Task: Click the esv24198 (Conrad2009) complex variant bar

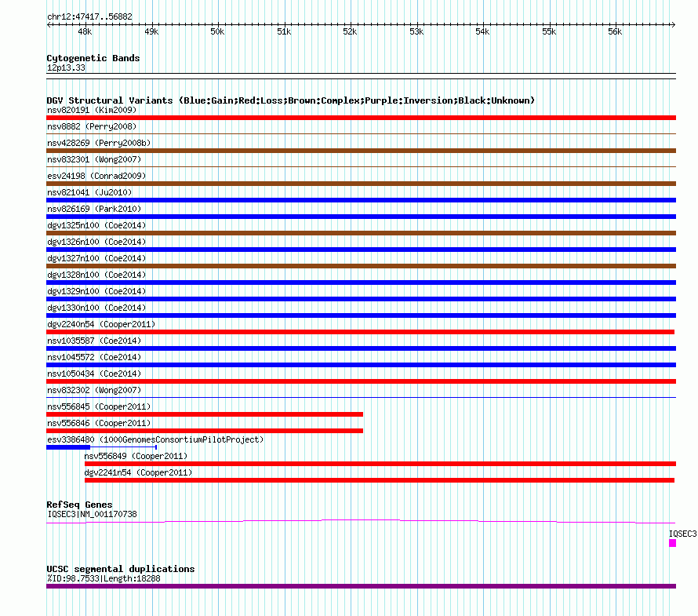Action: (x=361, y=184)
